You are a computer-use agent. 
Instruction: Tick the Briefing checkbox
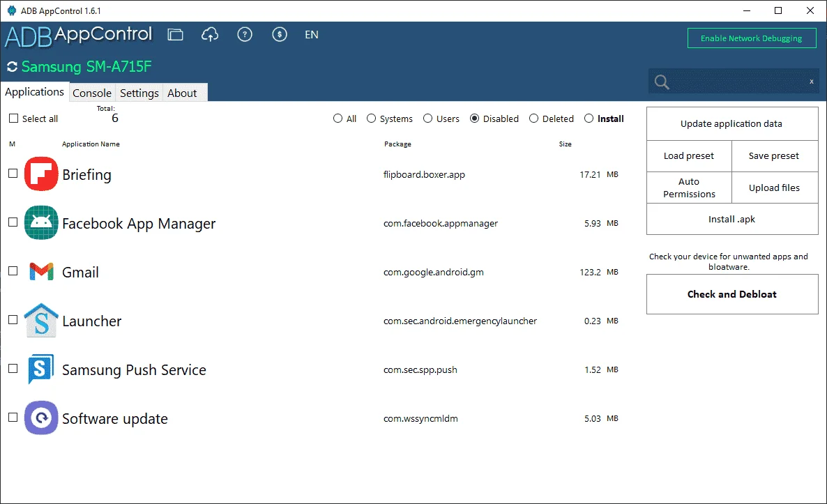tap(13, 174)
